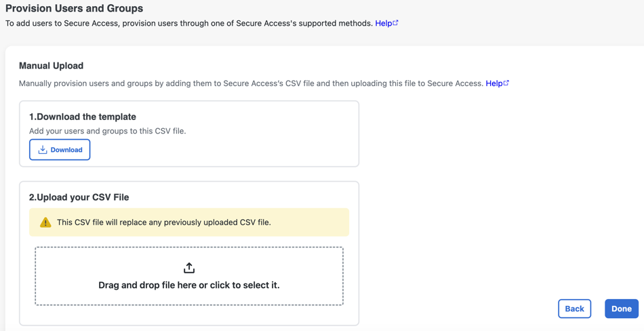Open the Help link in Manual Upload description
Viewport: 644px width, 331px height.
pos(494,83)
